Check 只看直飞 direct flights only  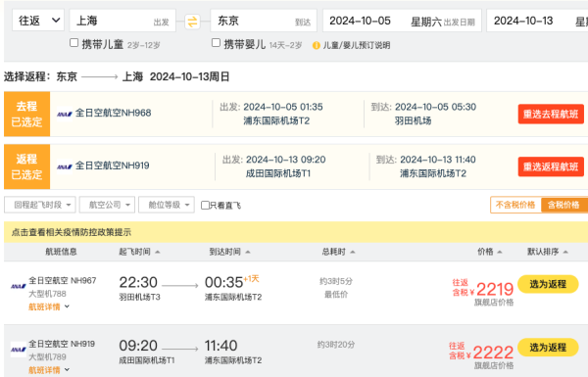(205, 205)
